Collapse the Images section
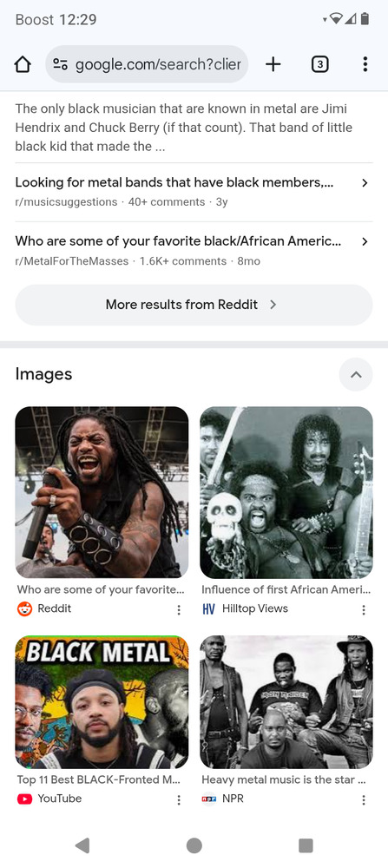This screenshot has width=388, height=868. [x=356, y=374]
